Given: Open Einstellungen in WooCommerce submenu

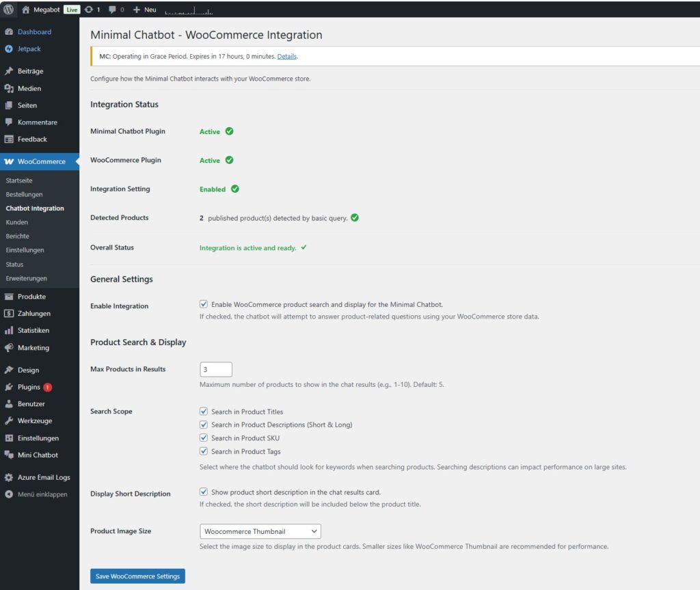Looking at the screenshot, I should (x=25, y=250).
